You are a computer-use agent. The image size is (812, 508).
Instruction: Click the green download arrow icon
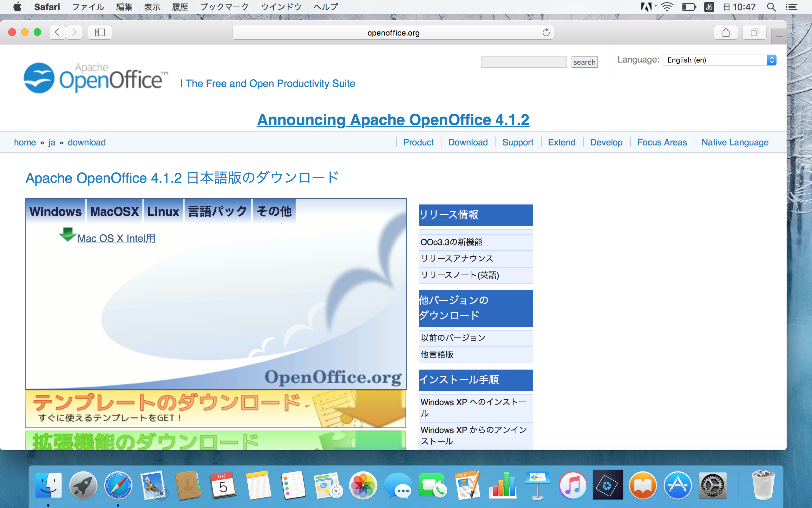(68, 235)
